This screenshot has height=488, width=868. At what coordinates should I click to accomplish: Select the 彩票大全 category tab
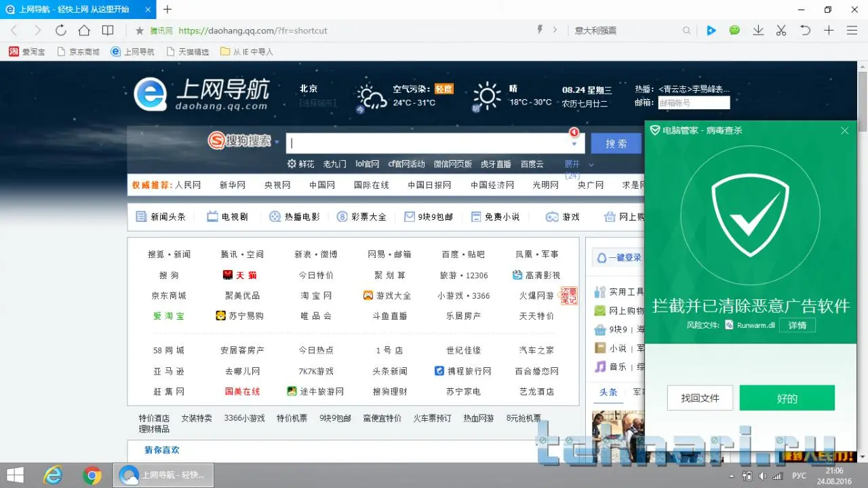tap(361, 217)
